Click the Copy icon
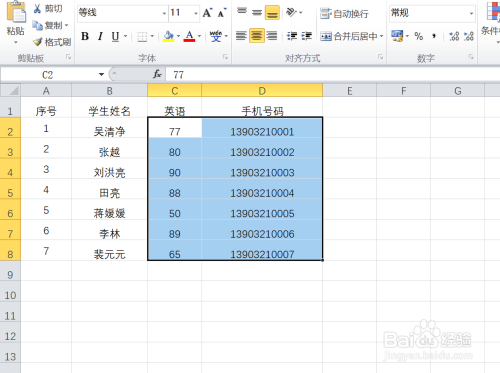Viewport: 500px width, 373px height. (38, 25)
